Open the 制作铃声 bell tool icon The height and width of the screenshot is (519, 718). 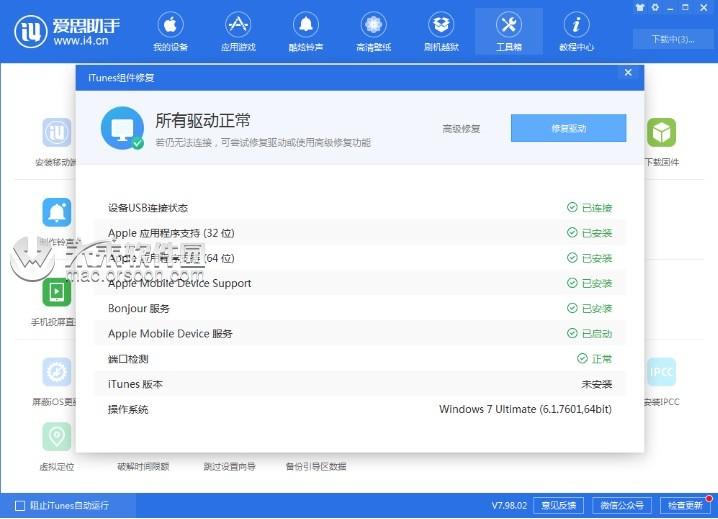(x=57, y=212)
